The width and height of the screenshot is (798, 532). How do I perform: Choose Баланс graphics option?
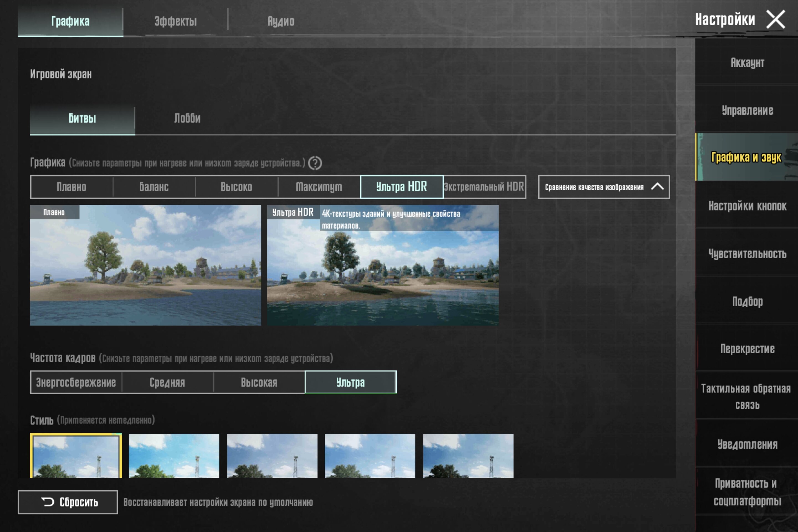point(154,186)
